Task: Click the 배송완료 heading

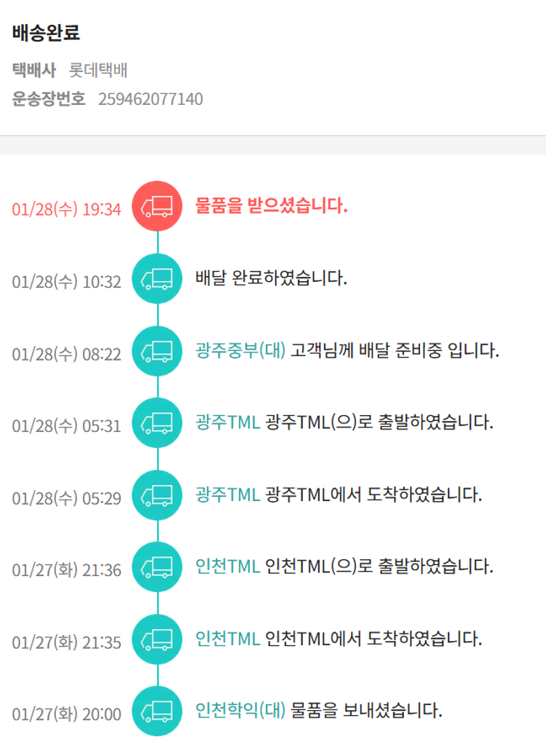Action: click(x=46, y=33)
